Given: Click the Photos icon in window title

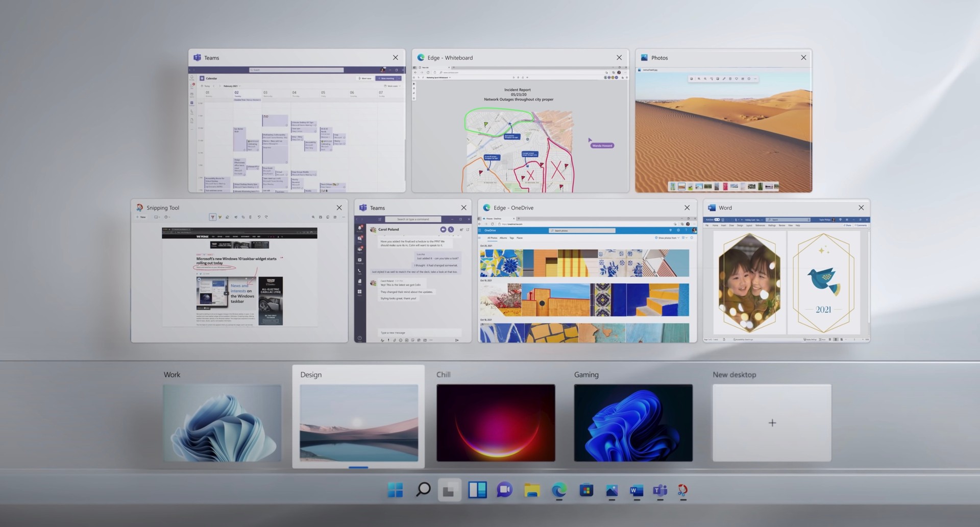Looking at the screenshot, I should (644, 58).
